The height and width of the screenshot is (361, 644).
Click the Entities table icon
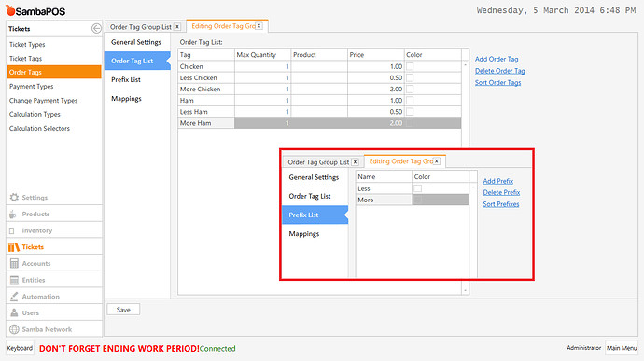point(14,280)
